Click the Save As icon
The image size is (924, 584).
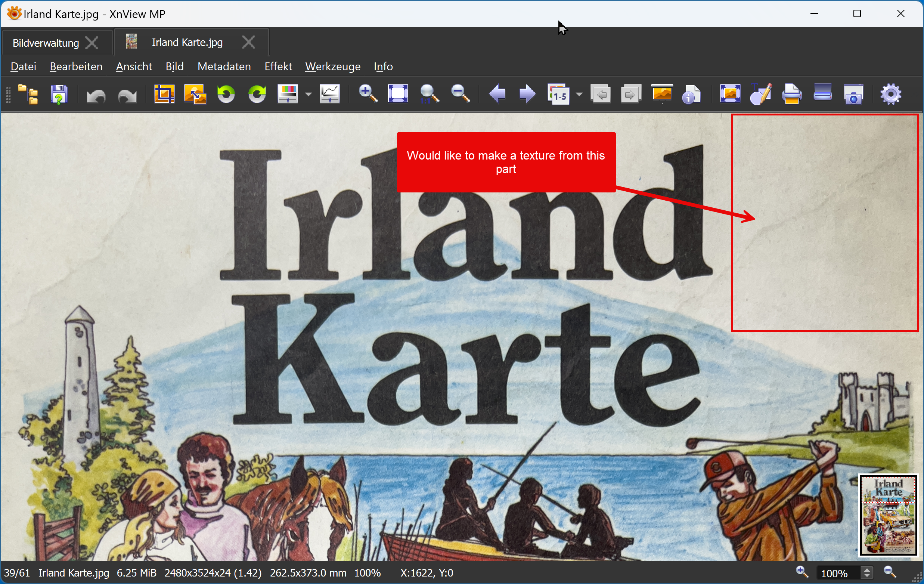tap(59, 94)
